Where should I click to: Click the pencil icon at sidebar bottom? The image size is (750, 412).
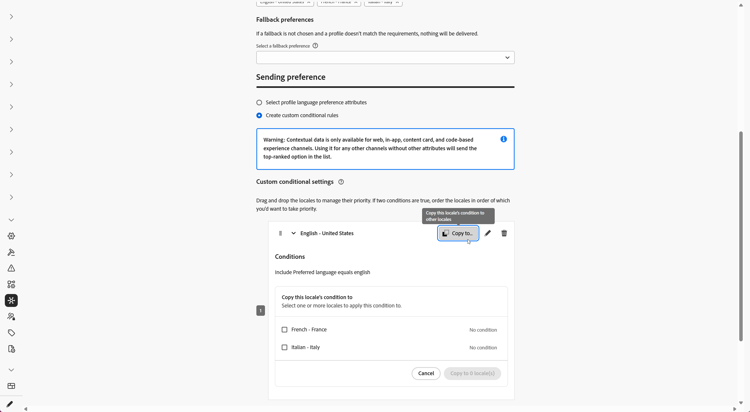[10, 404]
